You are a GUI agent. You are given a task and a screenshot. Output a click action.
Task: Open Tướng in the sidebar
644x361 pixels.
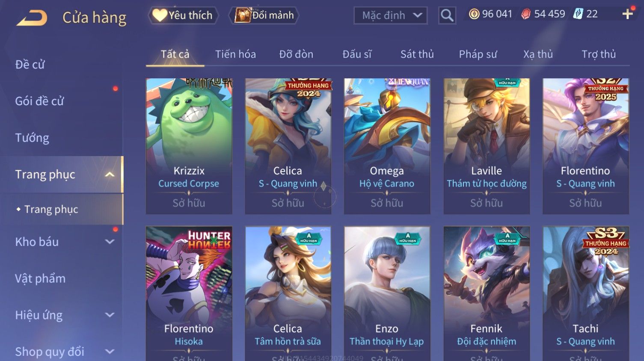[x=32, y=138]
